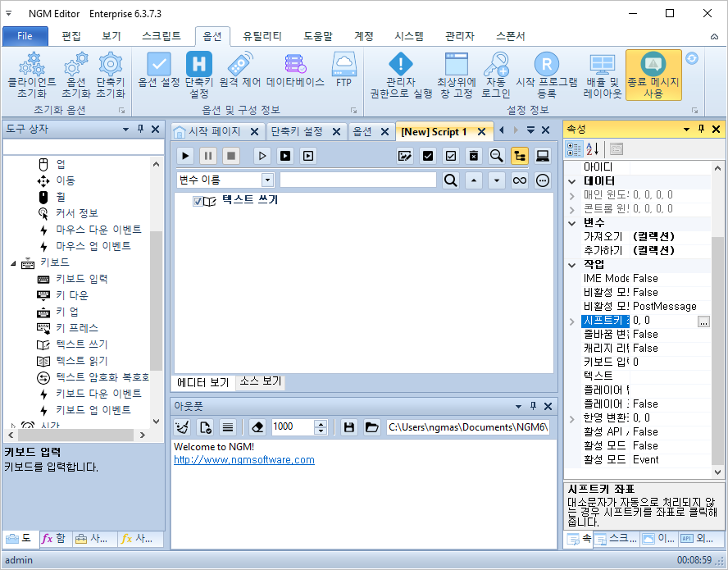Click the variable search text field

point(358,180)
